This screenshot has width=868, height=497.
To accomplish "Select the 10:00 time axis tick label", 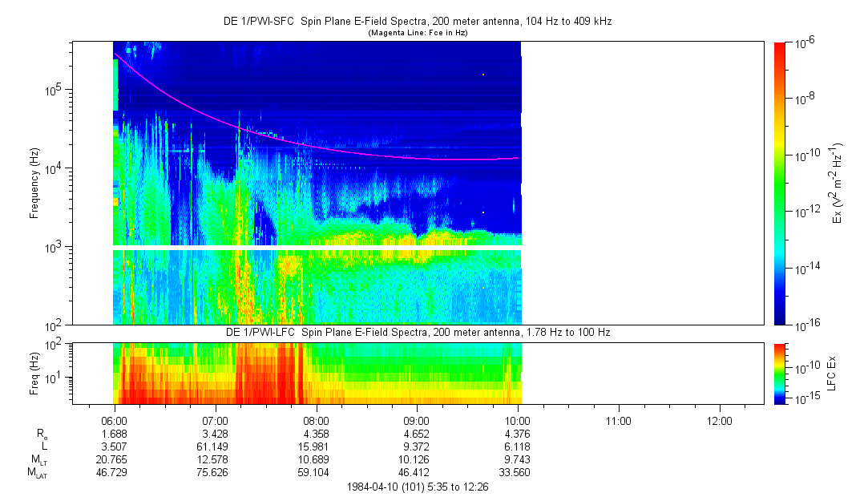I will [x=518, y=420].
